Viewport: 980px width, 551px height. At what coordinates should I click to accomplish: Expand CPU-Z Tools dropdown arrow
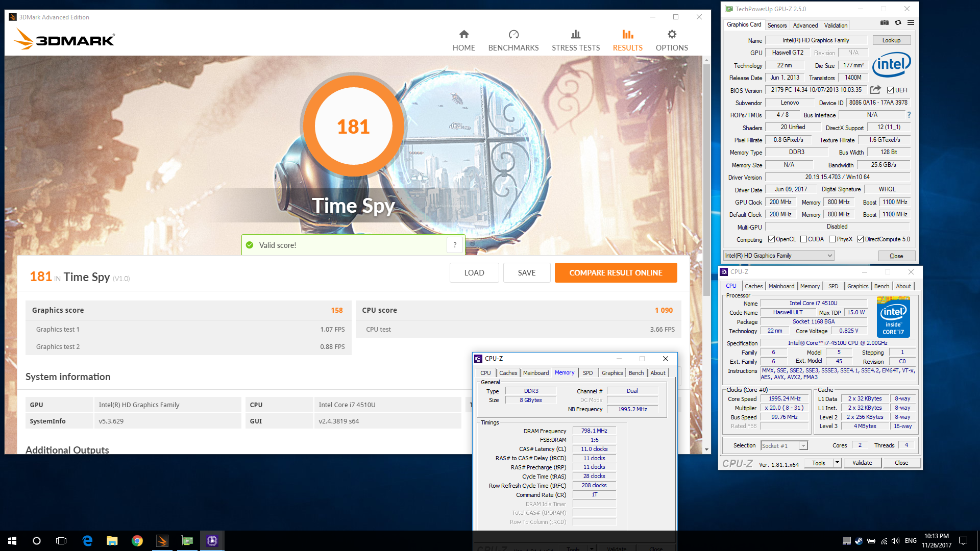point(837,463)
